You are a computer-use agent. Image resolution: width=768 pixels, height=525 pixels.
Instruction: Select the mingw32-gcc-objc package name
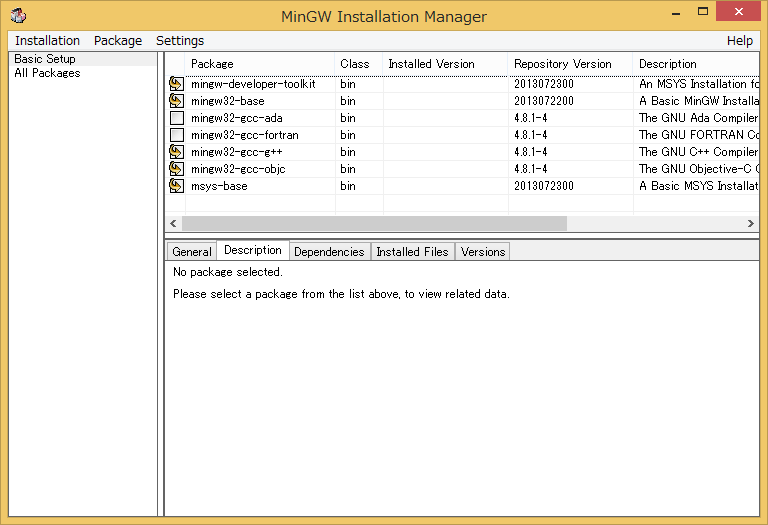238,169
